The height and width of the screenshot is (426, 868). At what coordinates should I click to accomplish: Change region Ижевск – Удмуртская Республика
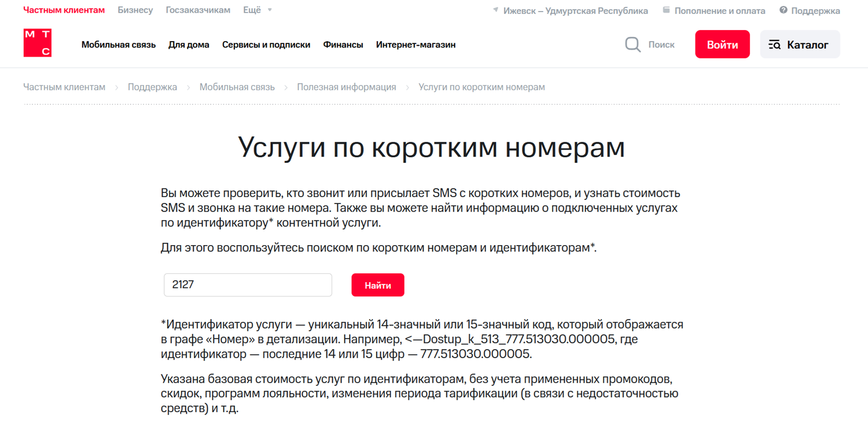(576, 10)
